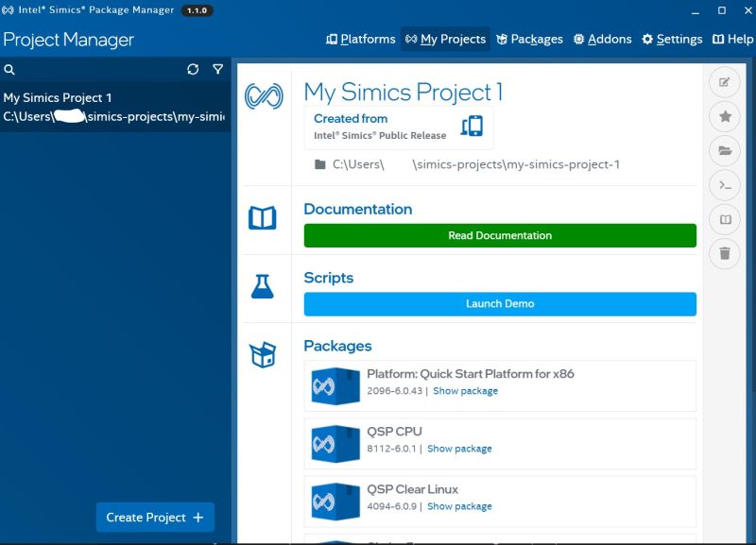Toggle the star to favorite the project
This screenshot has height=545, width=756.
click(724, 116)
